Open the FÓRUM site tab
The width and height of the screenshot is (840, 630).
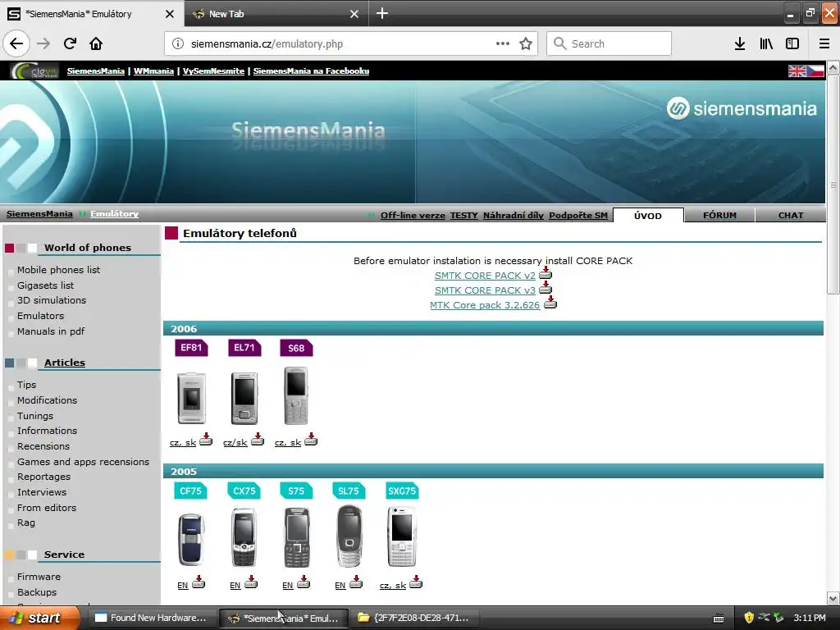coord(719,216)
